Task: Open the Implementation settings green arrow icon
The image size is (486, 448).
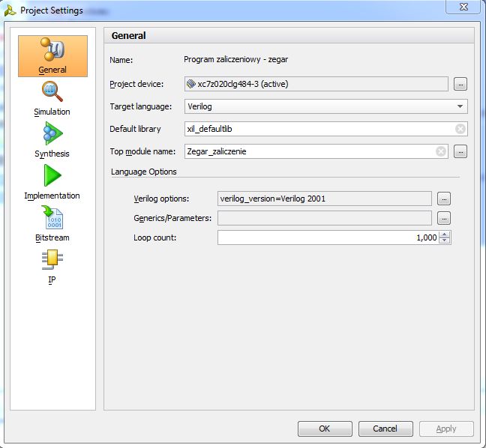Action: click(52, 175)
